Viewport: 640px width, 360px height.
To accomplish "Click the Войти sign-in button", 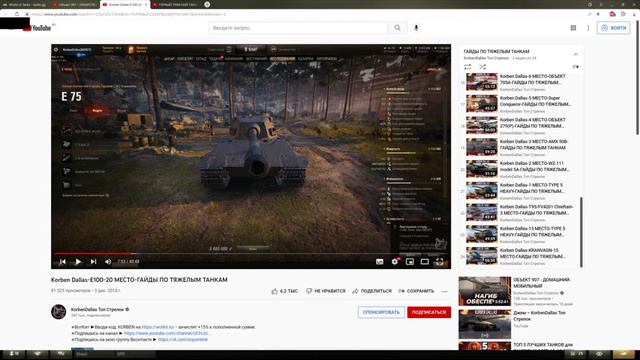I will (x=613, y=28).
